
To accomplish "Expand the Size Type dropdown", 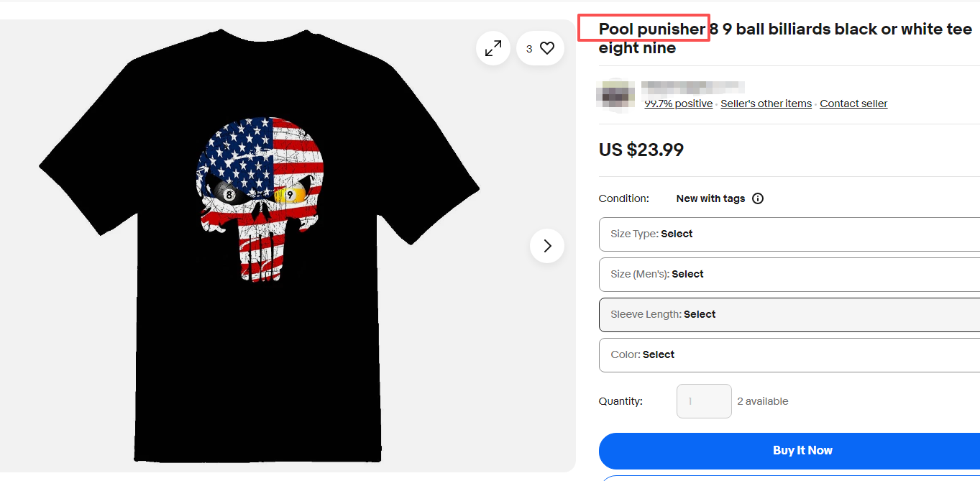I will click(789, 234).
